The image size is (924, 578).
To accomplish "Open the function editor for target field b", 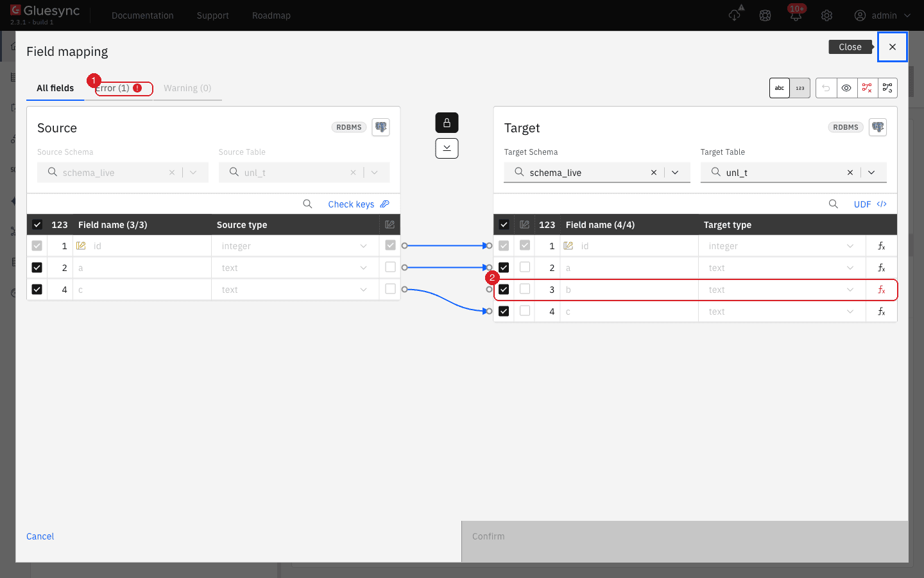I will [882, 290].
